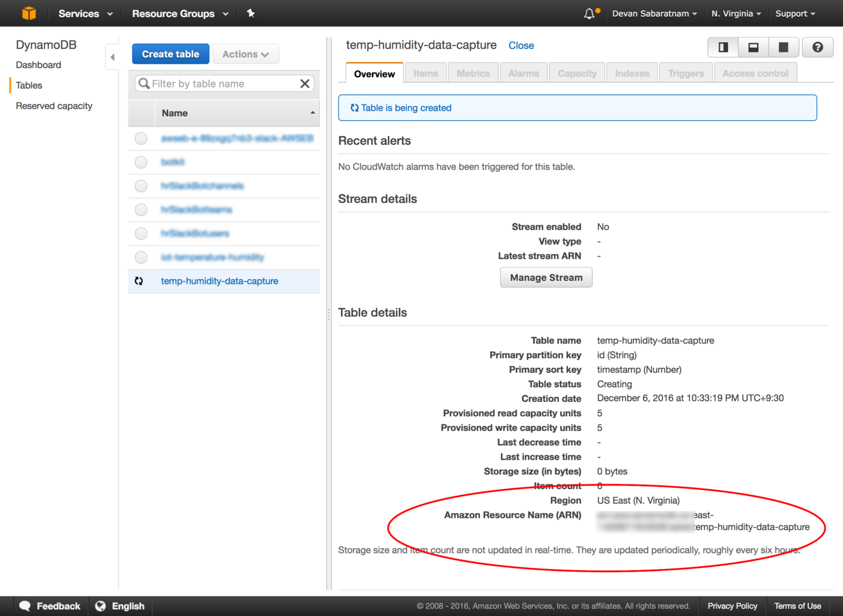The height and width of the screenshot is (616, 843).
Task: Collapse the DynamoDB navigation sidebar arrow
Action: (x=112, y=57)
